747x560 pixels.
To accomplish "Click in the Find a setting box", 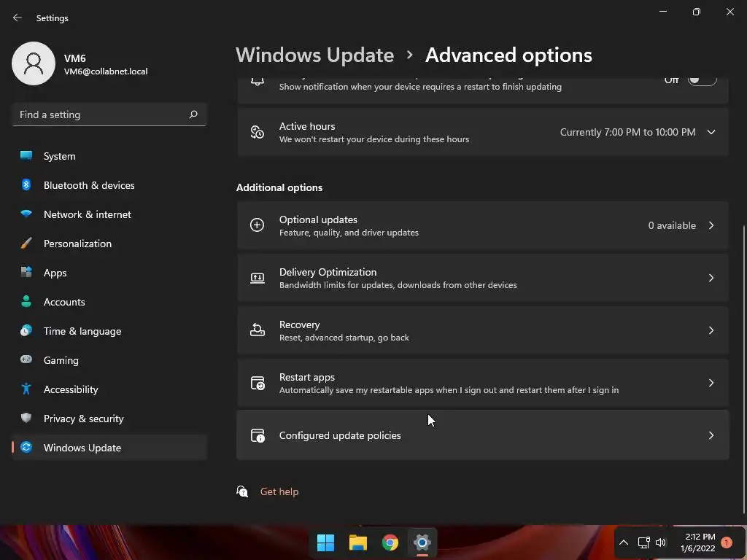I will tap(109, 114).
